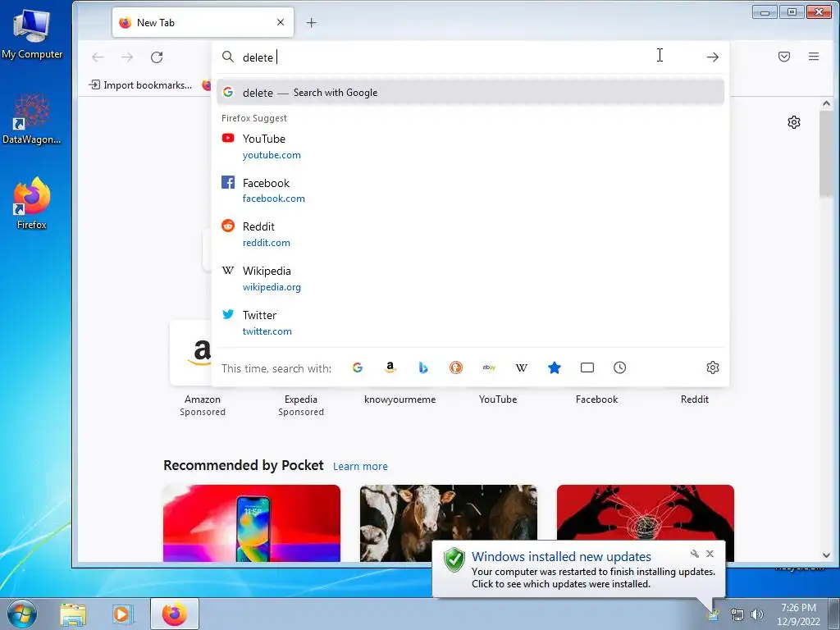Launch Windows Media Player from taskbar
Screen dimensions: 840x630
pos(123,614)
